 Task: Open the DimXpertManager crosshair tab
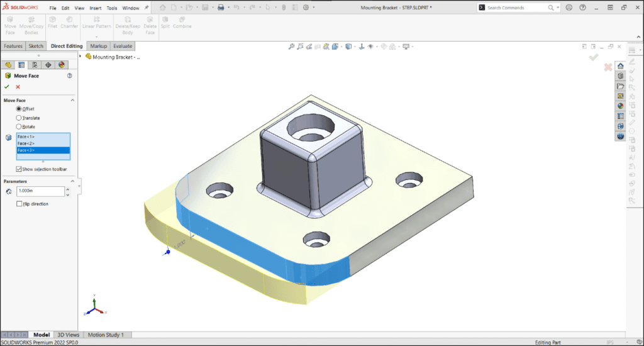[48, 65]
